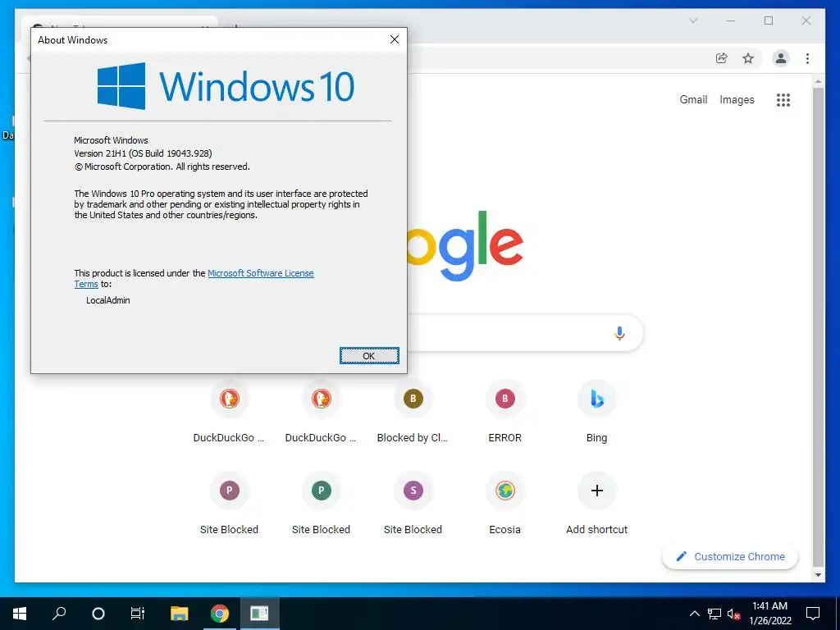Close the About Windows dialog
The height and width of the screenshot is (630, 840).
395,39
